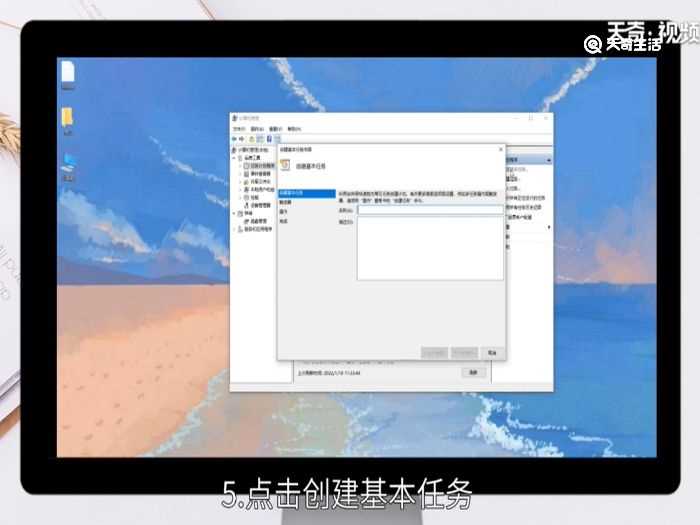Toggle the Show/Hide console tree toolbar icon
700x525 pixels.
(260, 139)
